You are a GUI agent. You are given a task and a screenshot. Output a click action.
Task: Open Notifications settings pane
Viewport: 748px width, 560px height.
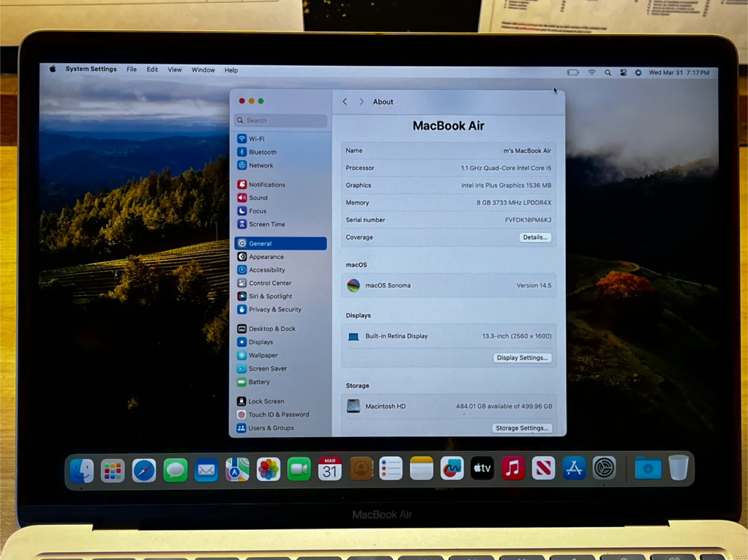(266, 185)
